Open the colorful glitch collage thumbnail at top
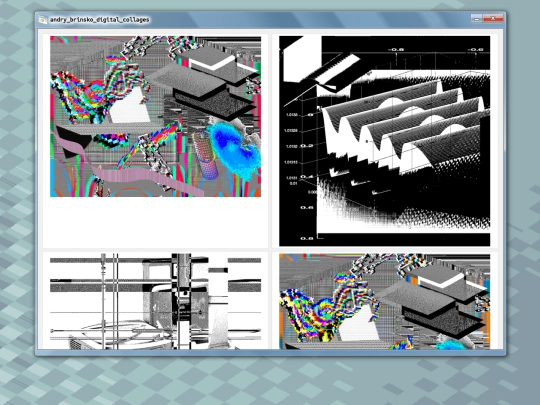Image resolution: width=540 pixels, height=405 pixels. point(155,116)
